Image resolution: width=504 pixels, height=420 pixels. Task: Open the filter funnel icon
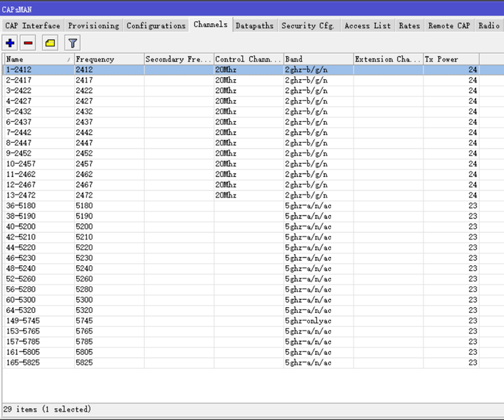(73, 43)
